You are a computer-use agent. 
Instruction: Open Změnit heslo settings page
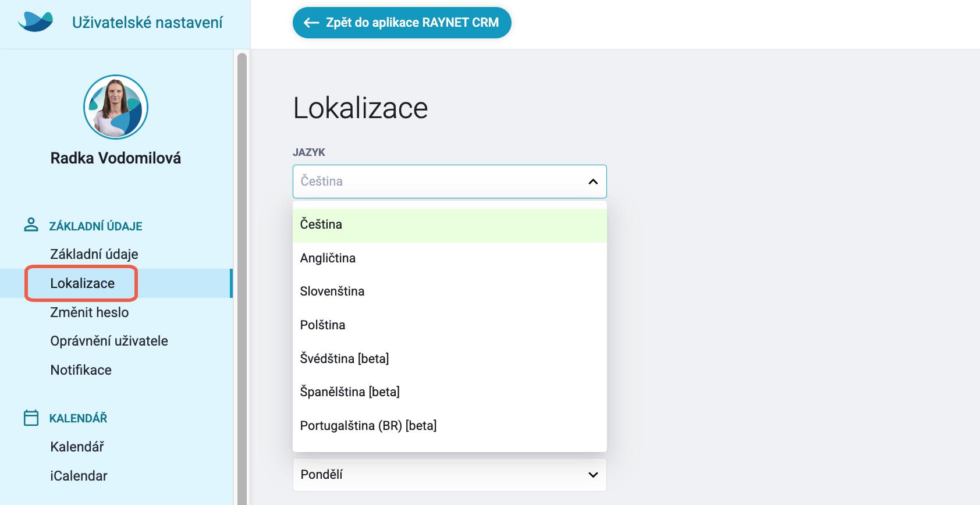(90, 312)
